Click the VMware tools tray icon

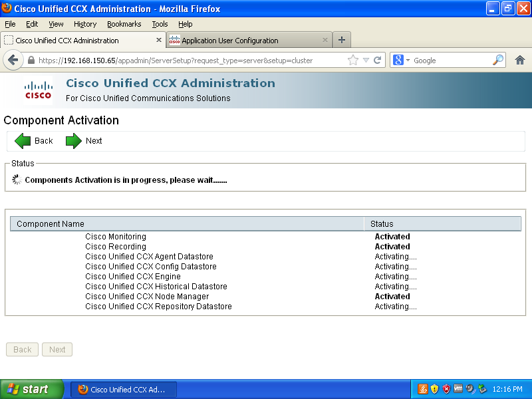coord(458,388)
